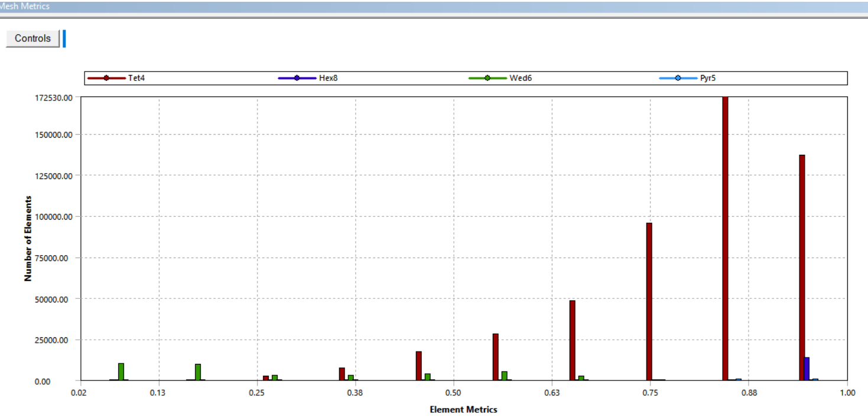Click the leftmost green Wed6 bar
This screenshot has height=420, width=868.
(121, 372)
